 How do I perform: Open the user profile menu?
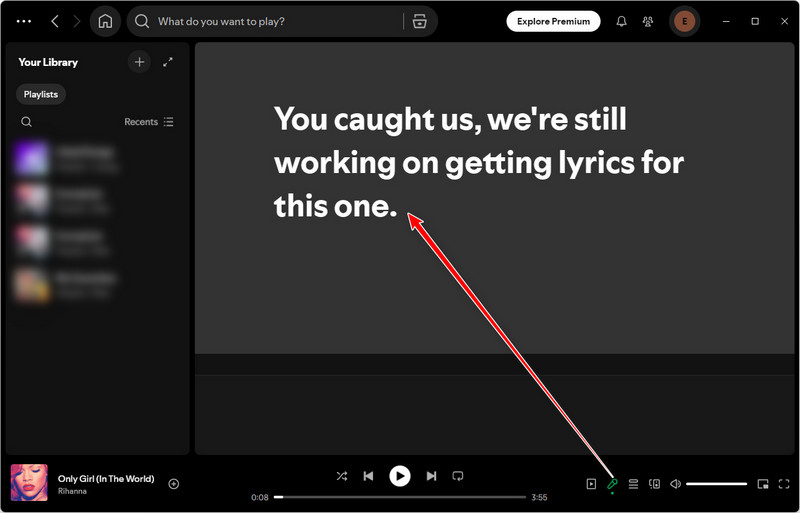tap(685, 21)
